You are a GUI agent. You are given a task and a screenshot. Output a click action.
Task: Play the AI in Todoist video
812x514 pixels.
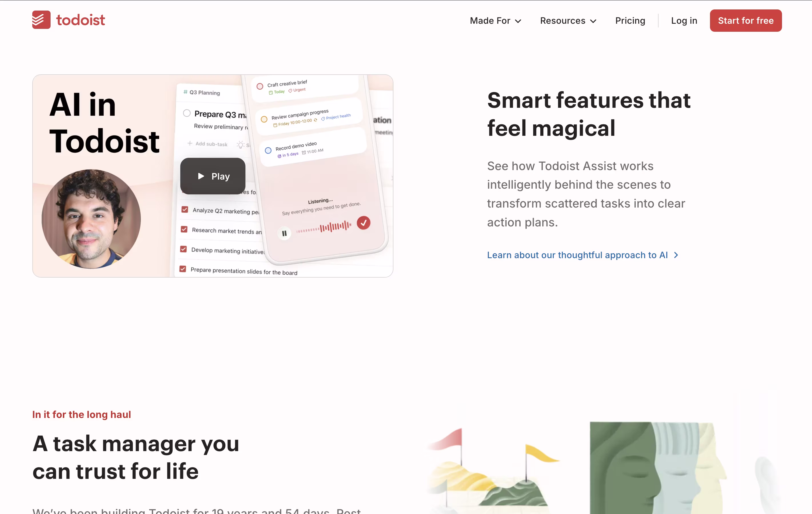tap(213, 176)
